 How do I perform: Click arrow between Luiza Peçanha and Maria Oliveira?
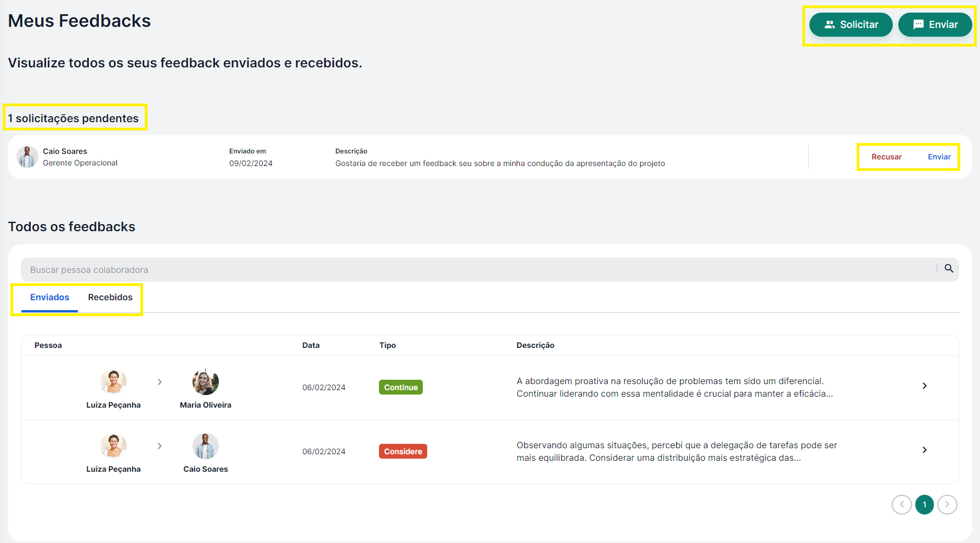160,382
